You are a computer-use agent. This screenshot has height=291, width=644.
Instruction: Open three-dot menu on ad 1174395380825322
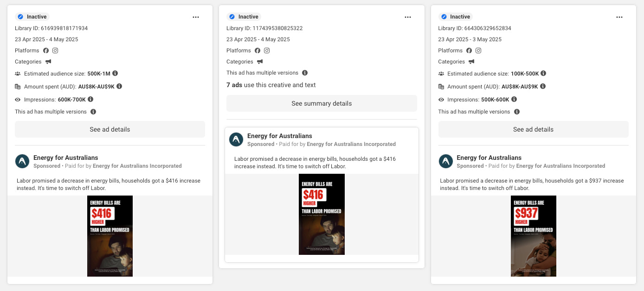(x=408, y=17)
